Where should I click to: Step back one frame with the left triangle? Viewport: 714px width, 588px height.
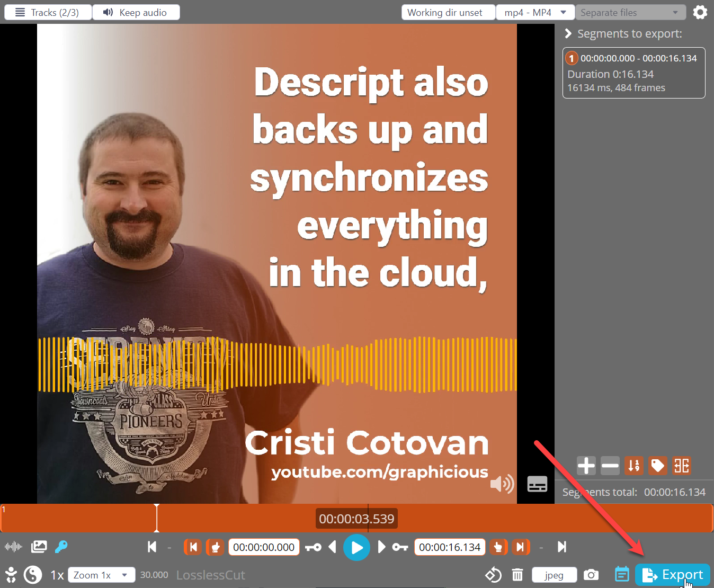point(333,547)
